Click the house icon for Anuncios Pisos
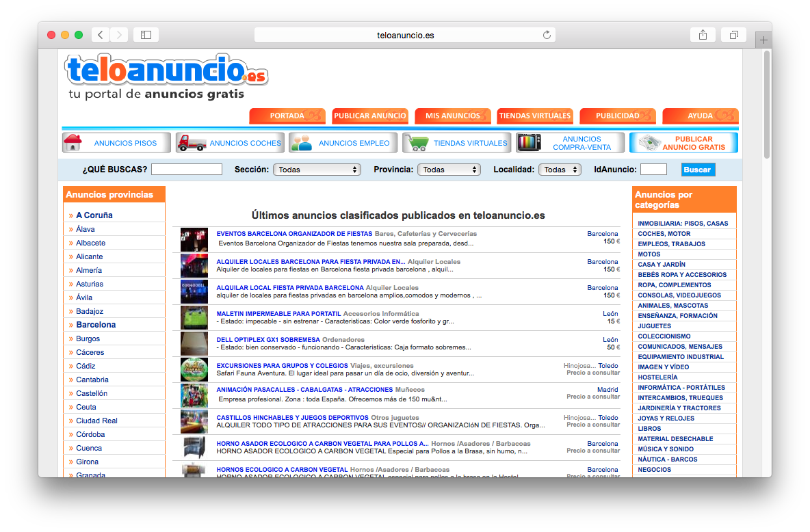The width and height of the screenshot is (810, 532). point(73,142)
